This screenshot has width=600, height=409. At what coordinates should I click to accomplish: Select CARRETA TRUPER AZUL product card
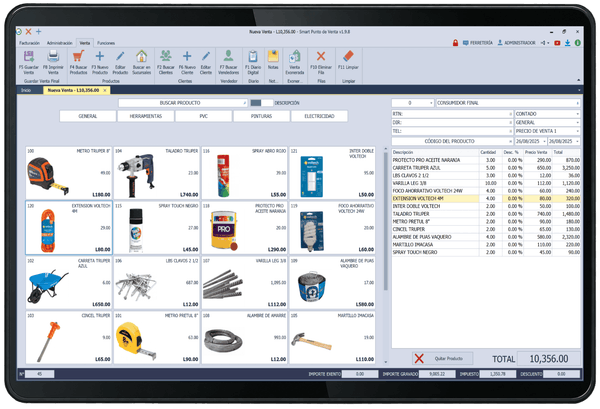[x=69, y=282]
